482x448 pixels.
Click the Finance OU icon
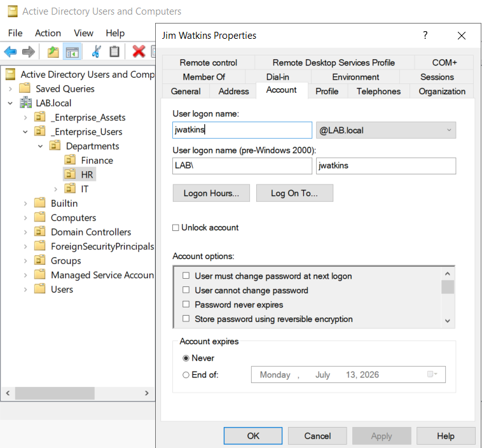[x=70, y=160]
